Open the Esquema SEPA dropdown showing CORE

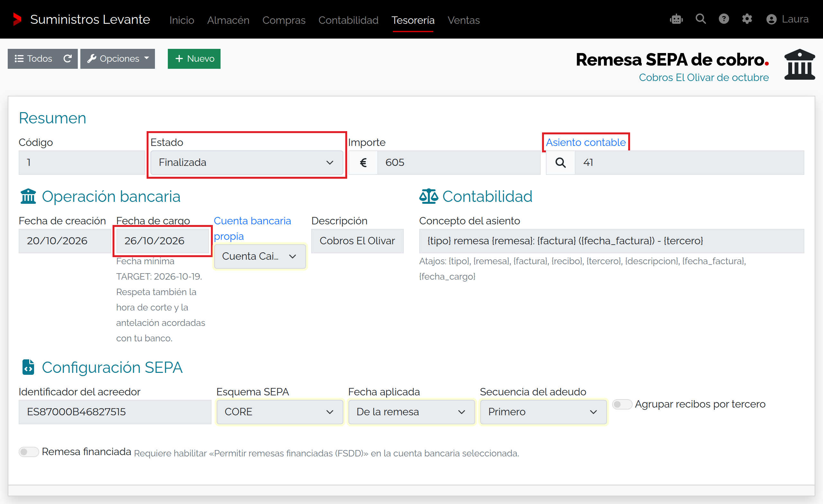coord(280,412)
